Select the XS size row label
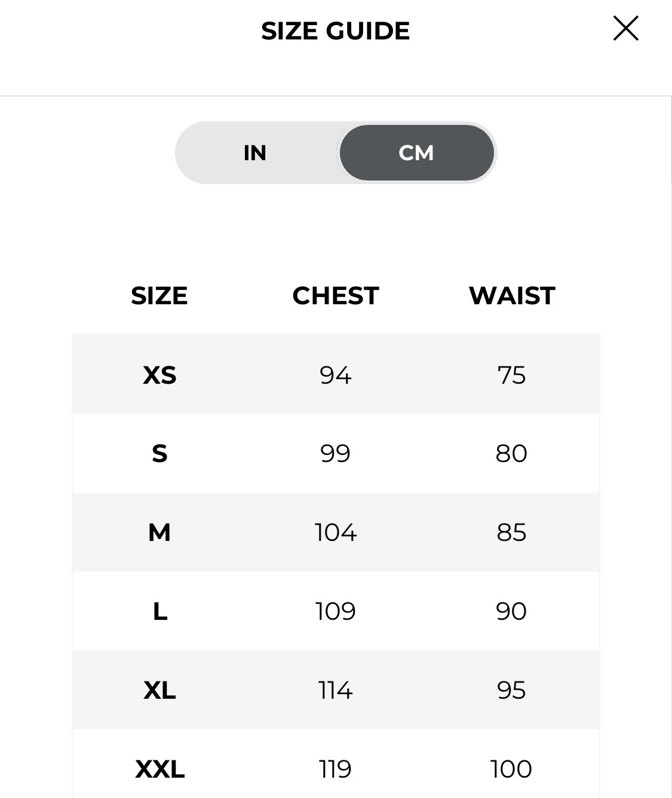 [x=159, y=375]
